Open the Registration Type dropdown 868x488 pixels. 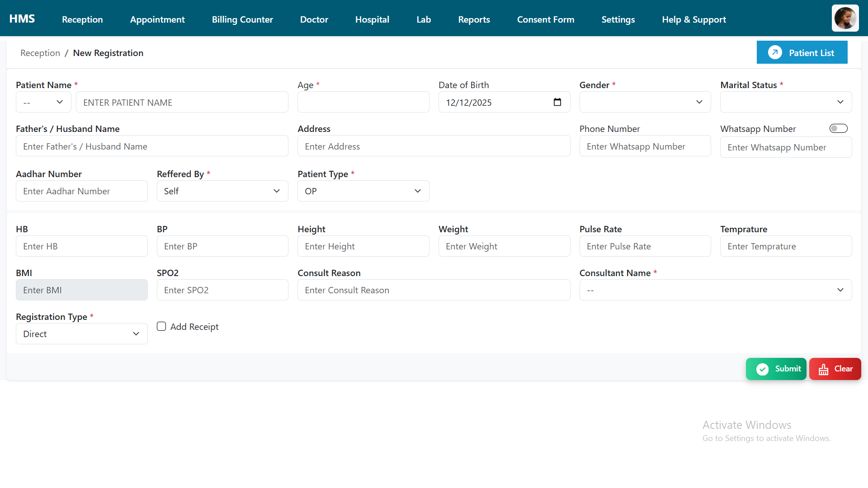[x=81, y=334]
